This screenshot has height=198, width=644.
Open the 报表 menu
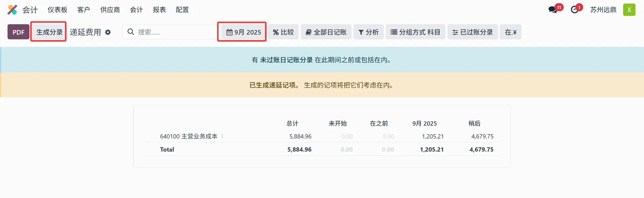[x=159, y=10]
